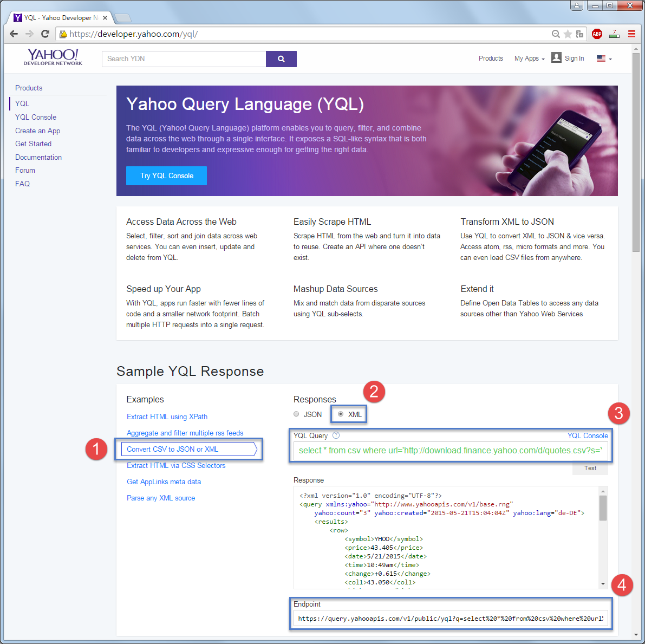Click the help question icon beside YQL Query
Viewport: 645px width, 644px height.
pyautogui.click(x=336, y=435)
